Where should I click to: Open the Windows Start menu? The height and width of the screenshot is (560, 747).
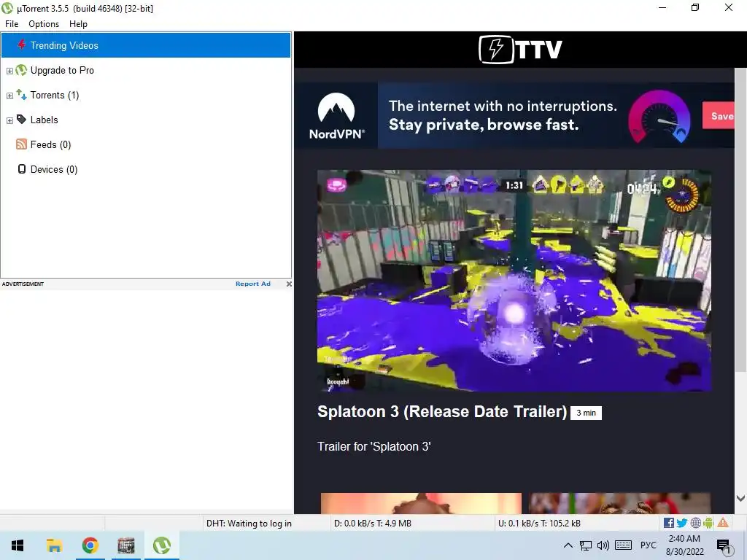[x=18, y=545]
